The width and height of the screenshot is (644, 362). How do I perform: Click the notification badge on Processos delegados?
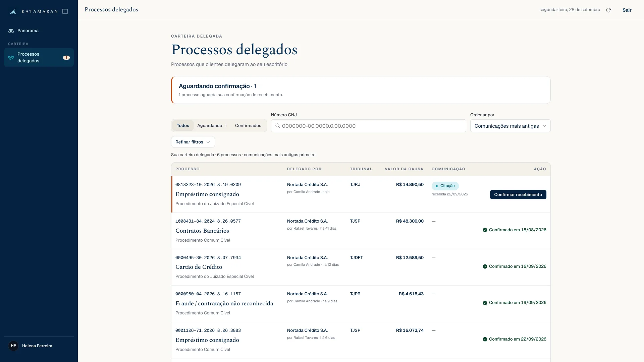[66, 58]
